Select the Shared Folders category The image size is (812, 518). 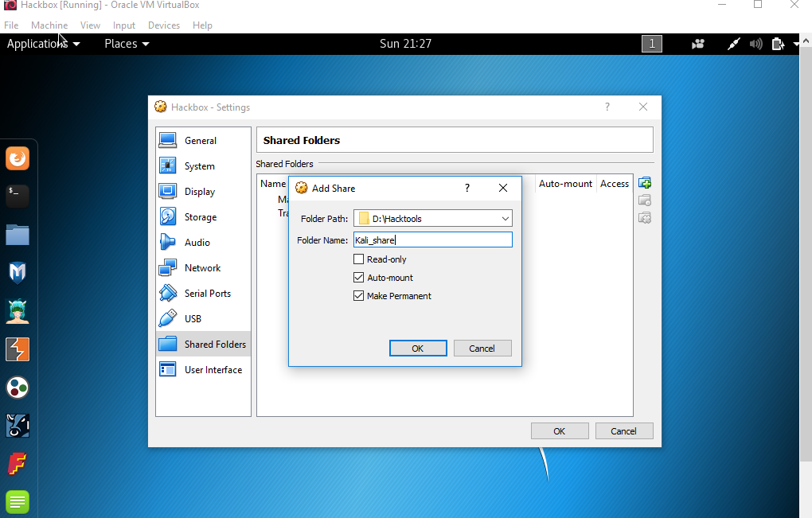(203, 344)
